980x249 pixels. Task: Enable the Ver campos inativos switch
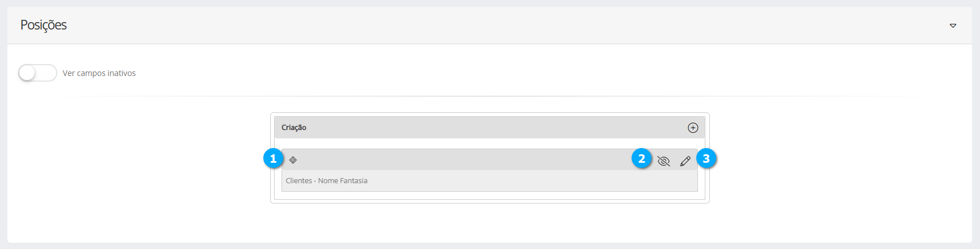tap(37, 73)
